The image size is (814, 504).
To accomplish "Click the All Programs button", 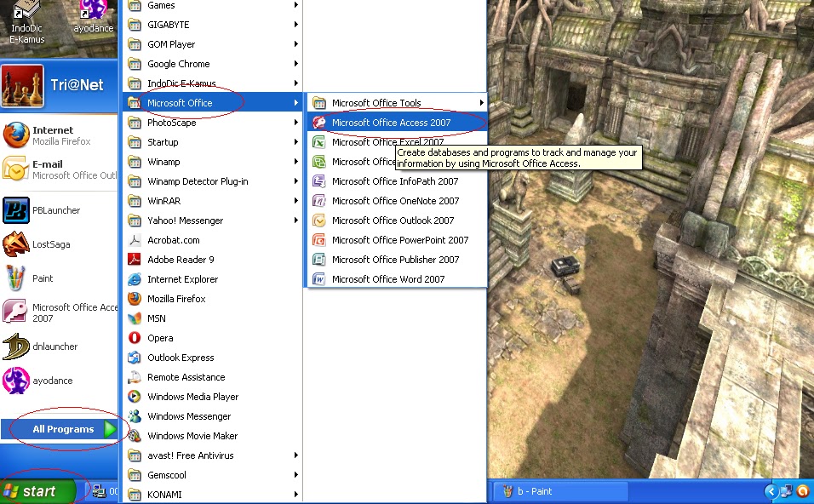I will coord(60,429).
